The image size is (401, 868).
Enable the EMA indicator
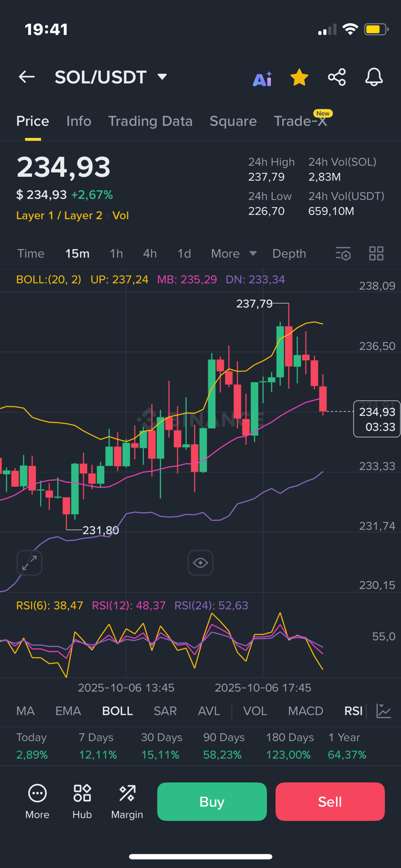[68, 711]
